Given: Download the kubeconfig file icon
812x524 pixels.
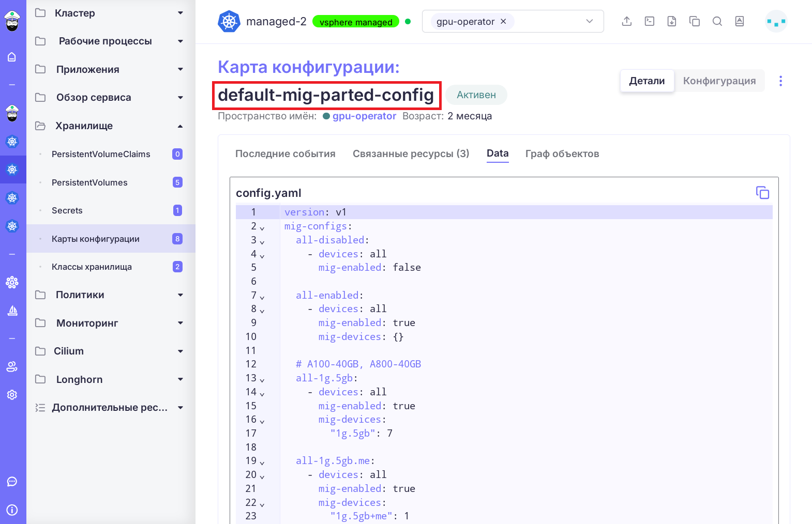Looking at the screenshot, I should tap(672, 21).
